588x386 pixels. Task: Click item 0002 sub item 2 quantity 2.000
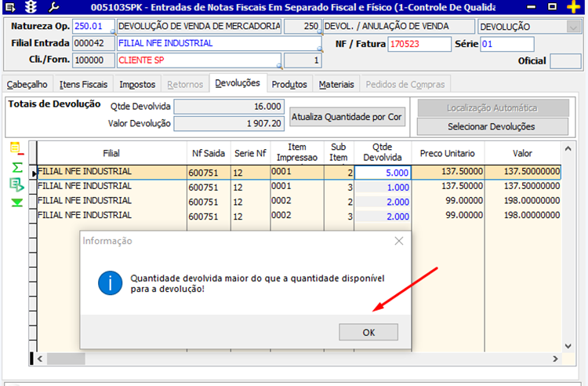[x=383, y=202]
